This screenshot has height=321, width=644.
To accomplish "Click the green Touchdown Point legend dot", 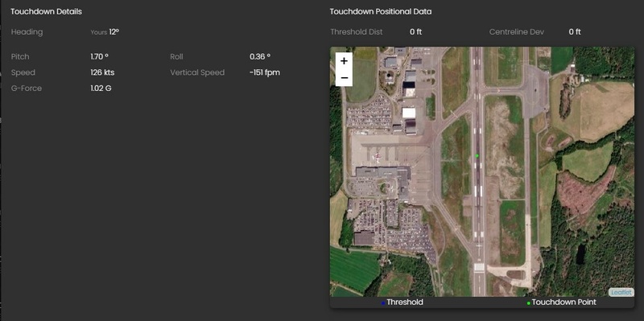I will click(528, 303).
